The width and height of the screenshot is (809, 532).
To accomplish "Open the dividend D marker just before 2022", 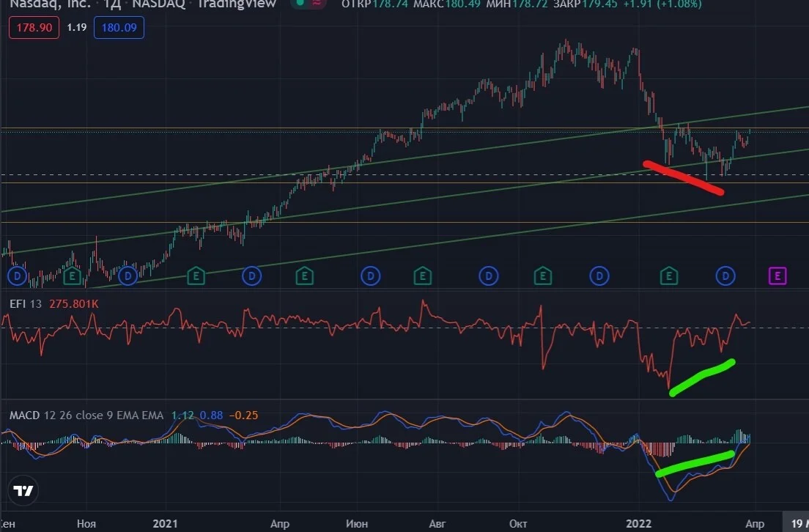I will pyautogui.click(x=599, y=276).
